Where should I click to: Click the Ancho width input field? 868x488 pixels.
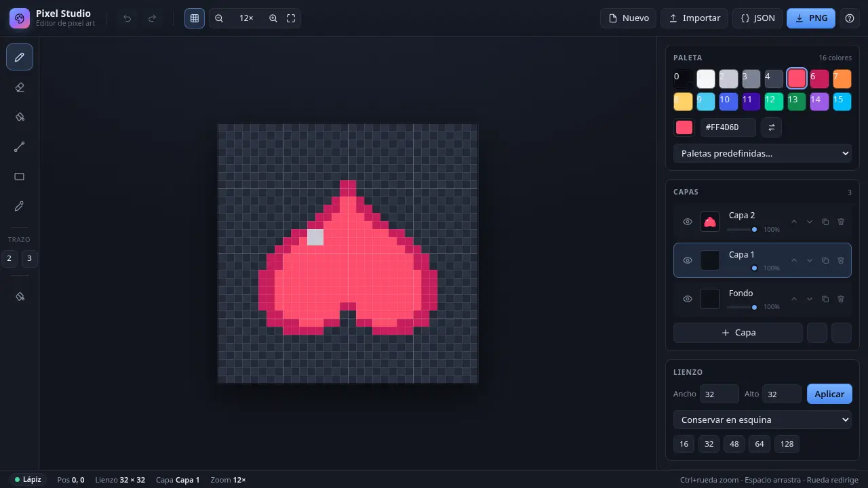(x=719, y=394)
